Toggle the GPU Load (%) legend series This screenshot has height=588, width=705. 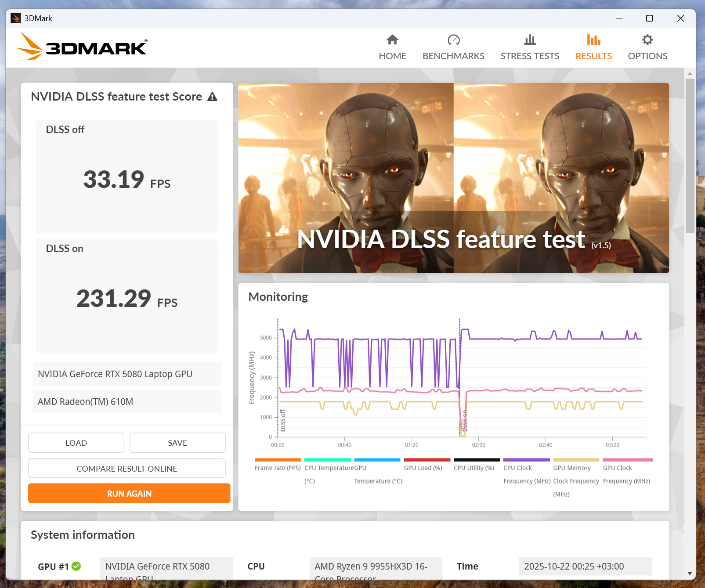click(x=427, y=460)
